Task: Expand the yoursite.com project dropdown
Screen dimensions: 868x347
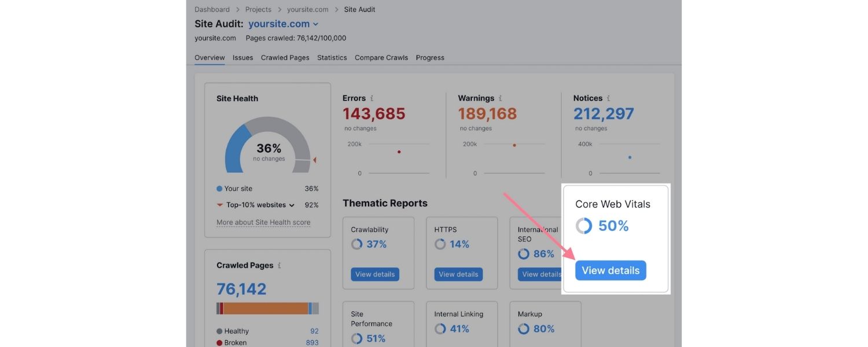Action: point(316,24)
